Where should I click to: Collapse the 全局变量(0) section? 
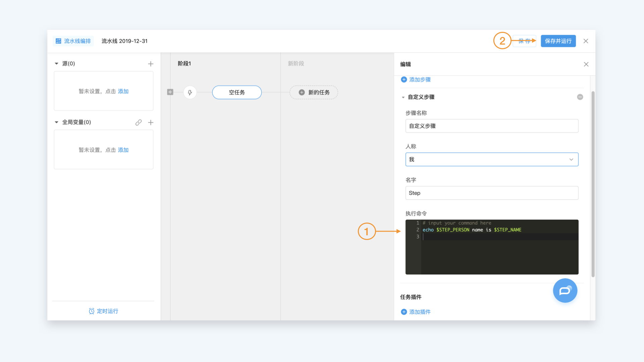coord(56,122)
